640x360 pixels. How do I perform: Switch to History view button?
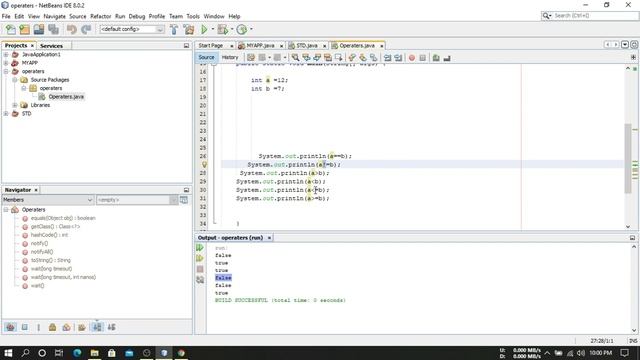pyautogui.click(x=230, y=58)
